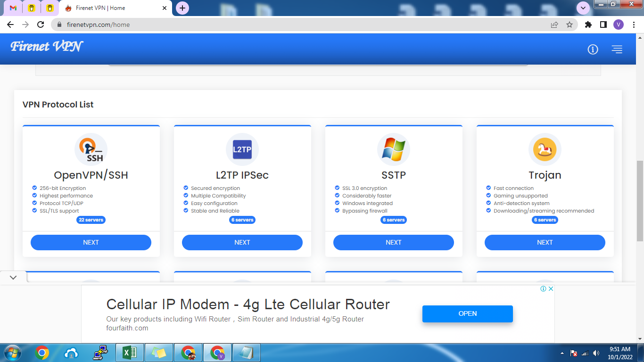Open the hamburger menu in site header
Viewport: 644px width, 362px height.
pos(617,49)
